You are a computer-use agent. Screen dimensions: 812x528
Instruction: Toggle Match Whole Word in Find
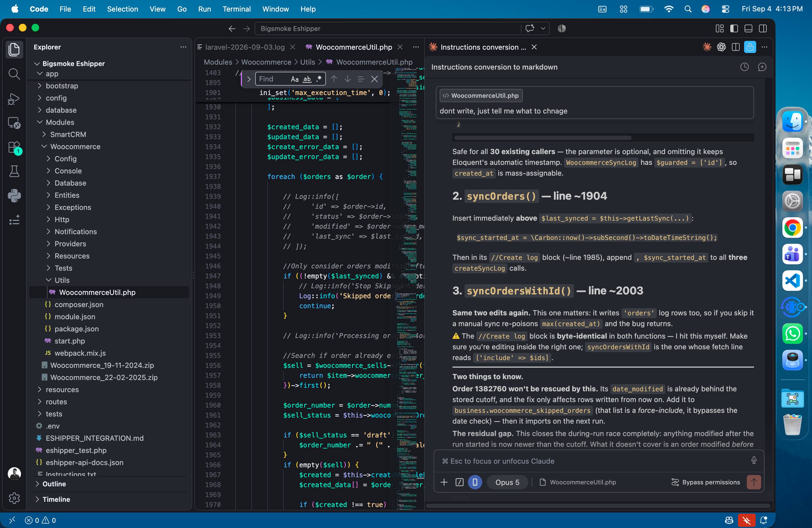coord(307,79)
